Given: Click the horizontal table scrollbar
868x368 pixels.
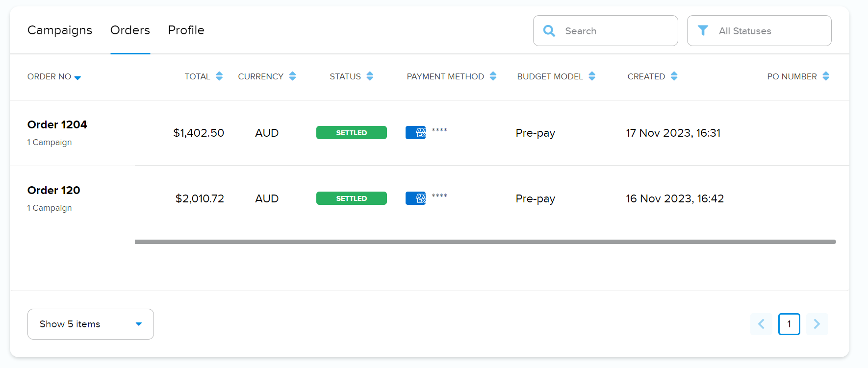Looking at the screenshot, I should pos(485,242).
